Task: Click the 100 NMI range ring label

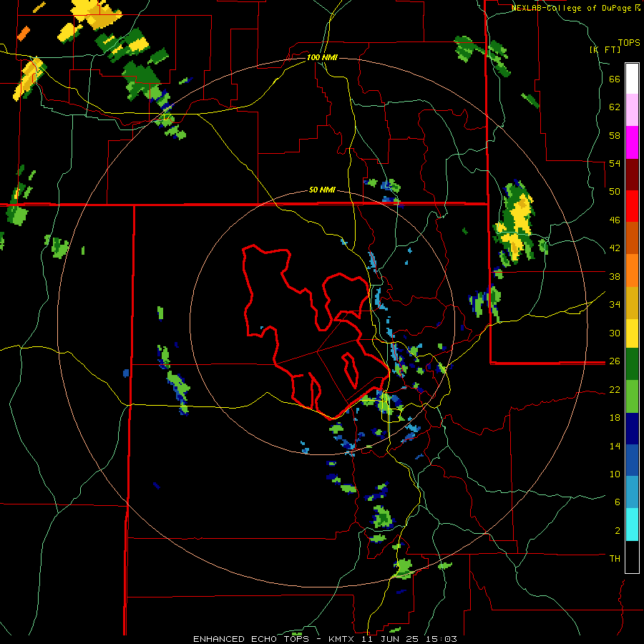Action: tap(322, 57)
